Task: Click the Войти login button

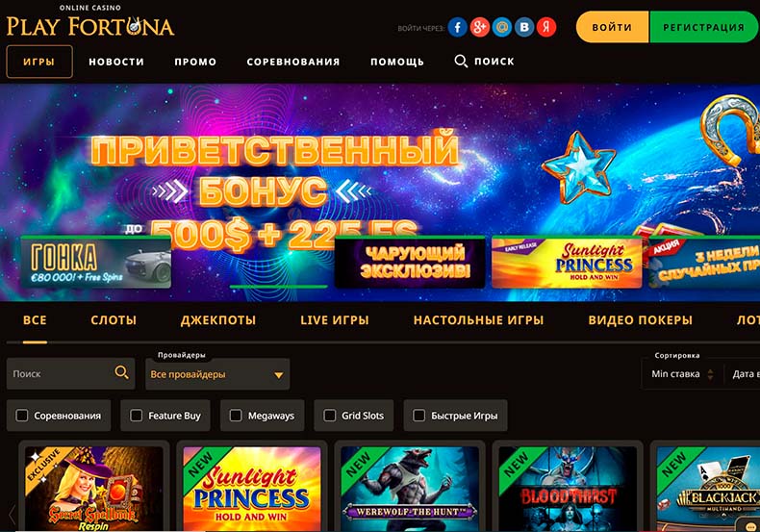Action: click(612, 27)
